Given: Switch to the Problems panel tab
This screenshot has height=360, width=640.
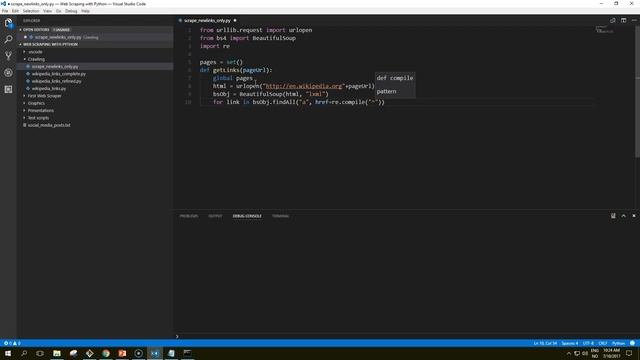Looking at the screenshot, I should 189,216.
